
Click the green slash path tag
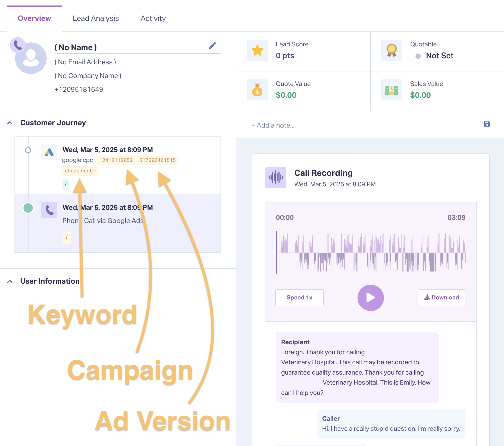66,184
